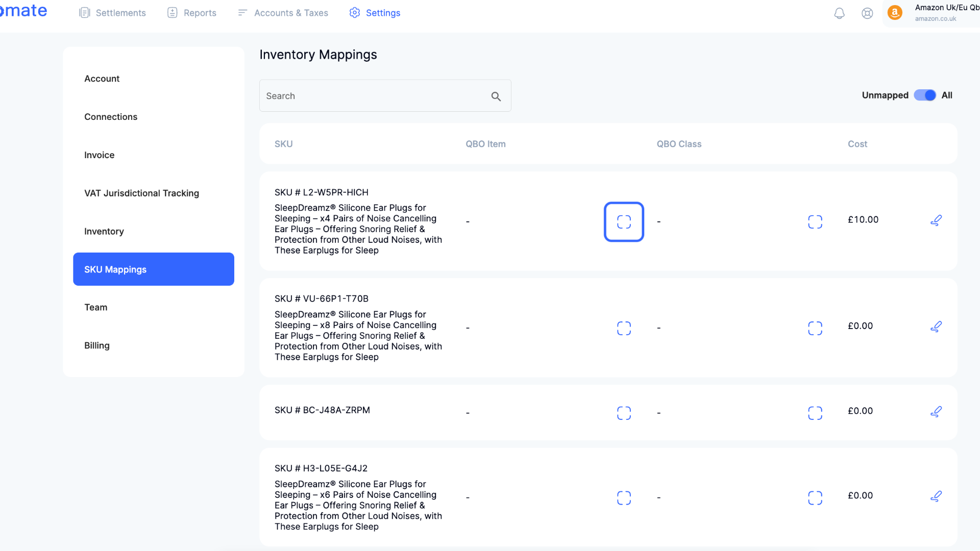Screen dimensions: 980x551
Task: Click QBO Item selector for SKU H3-L05E-G4J2
Action: (624, 498)
